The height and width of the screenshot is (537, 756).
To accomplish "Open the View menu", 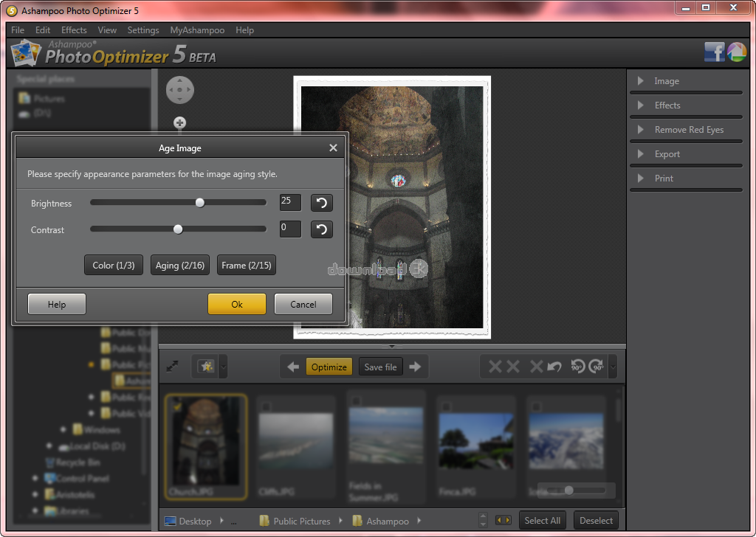I will (x=107, y=30).
